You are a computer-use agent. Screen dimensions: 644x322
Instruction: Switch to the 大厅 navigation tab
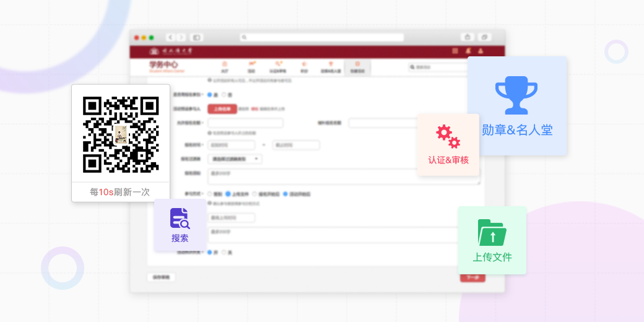coord(224,67)
